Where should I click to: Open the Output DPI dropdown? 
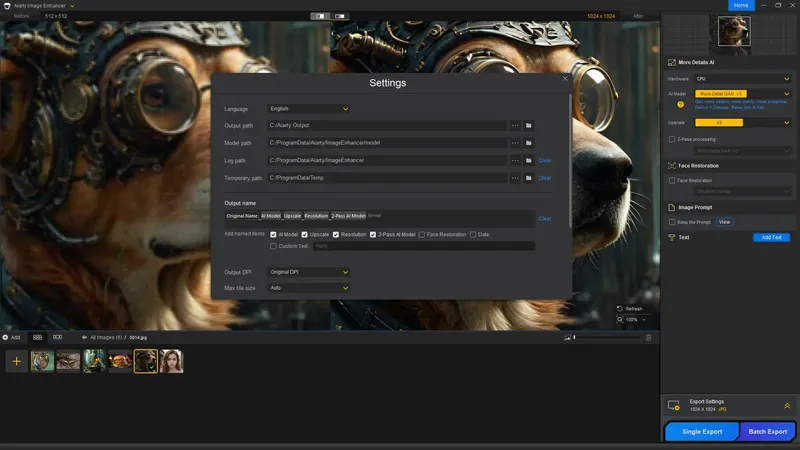point(309,272)
